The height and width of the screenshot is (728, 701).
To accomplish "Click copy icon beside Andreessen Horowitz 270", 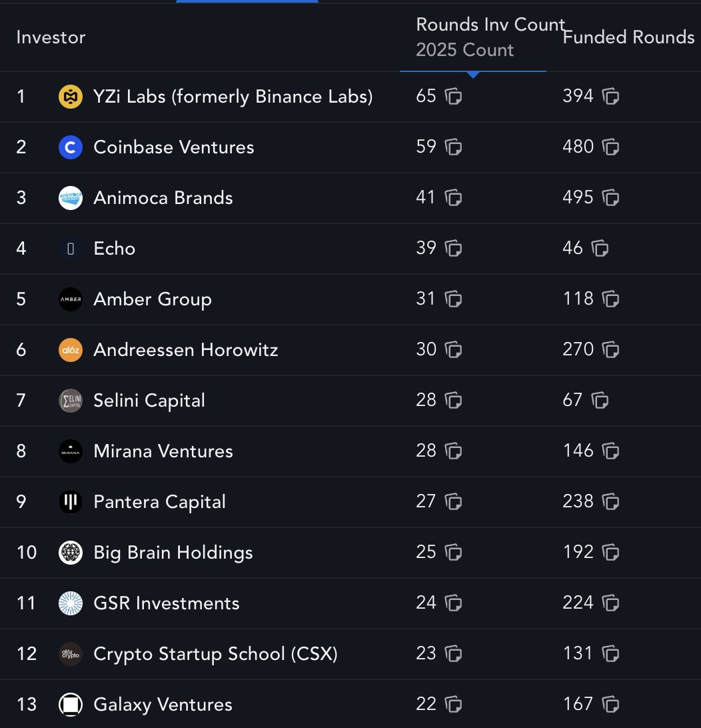I will (611, 350).
